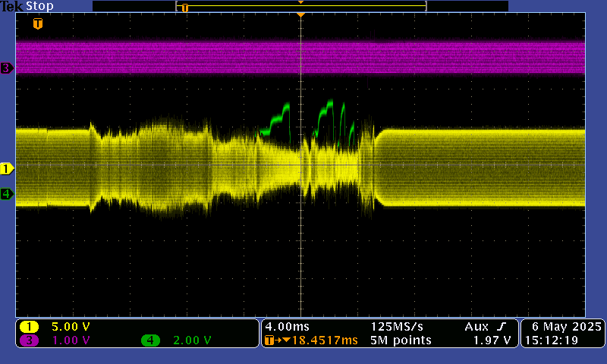Click the Stop acquisition status label

(40, 6)
